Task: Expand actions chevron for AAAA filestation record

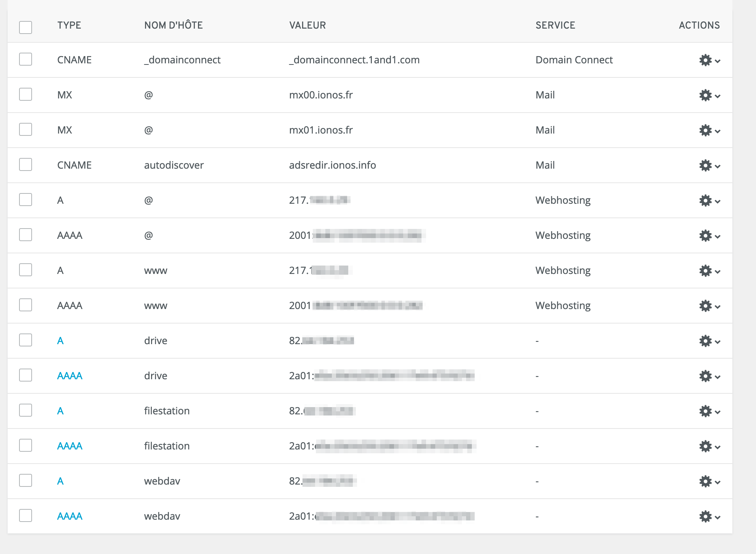Action: coord(718,447)
